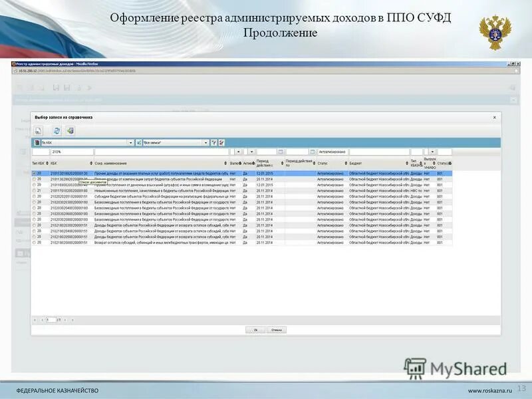Click the Бюджет filter field

(x=379, y=152)
